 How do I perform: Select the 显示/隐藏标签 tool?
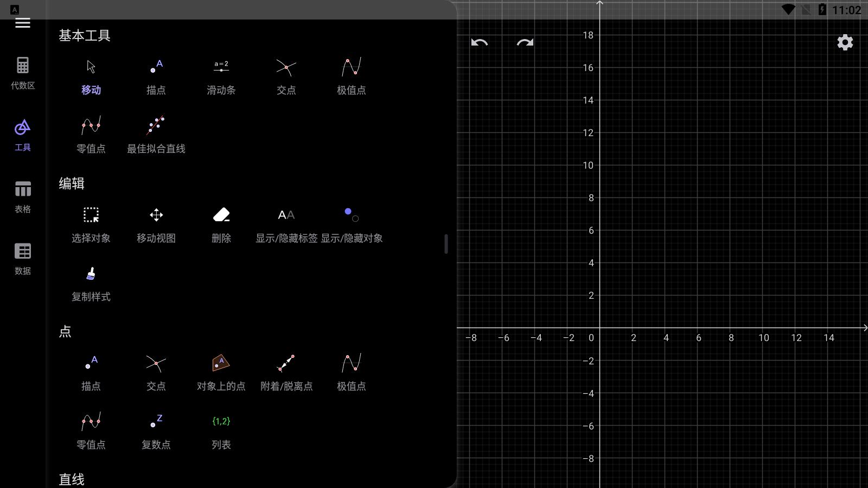tap(286, 224)
